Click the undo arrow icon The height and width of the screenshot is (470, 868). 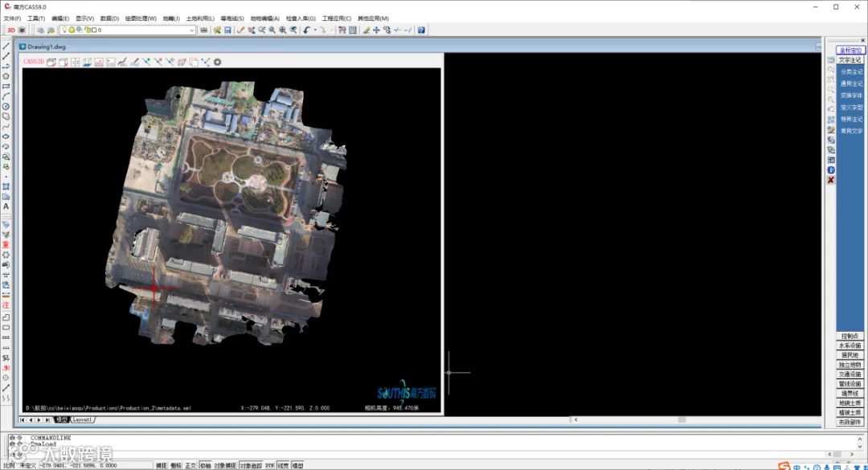307,30
